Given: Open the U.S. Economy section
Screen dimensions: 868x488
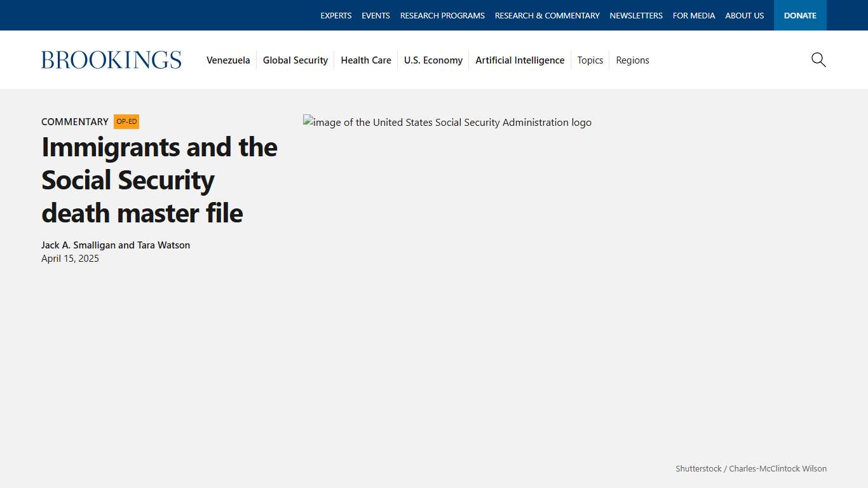Looking at the screenshot, I should 433,60.
